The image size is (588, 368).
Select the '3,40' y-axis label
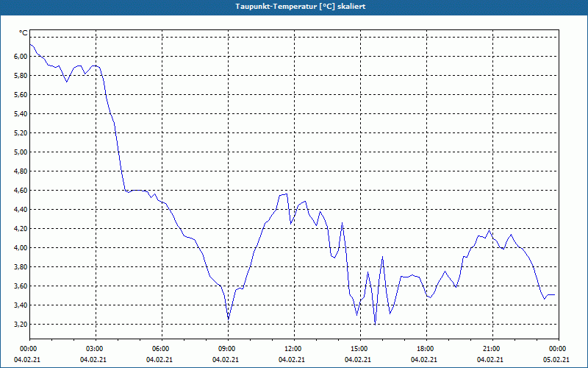21,305
